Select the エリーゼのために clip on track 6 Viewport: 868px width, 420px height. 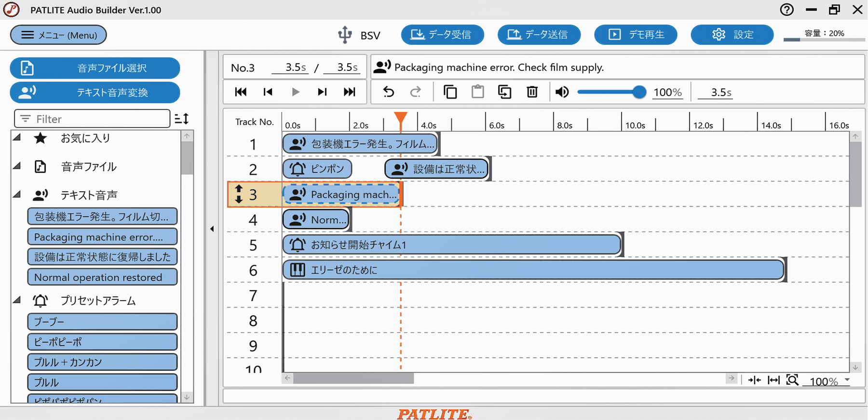(533, 270)
